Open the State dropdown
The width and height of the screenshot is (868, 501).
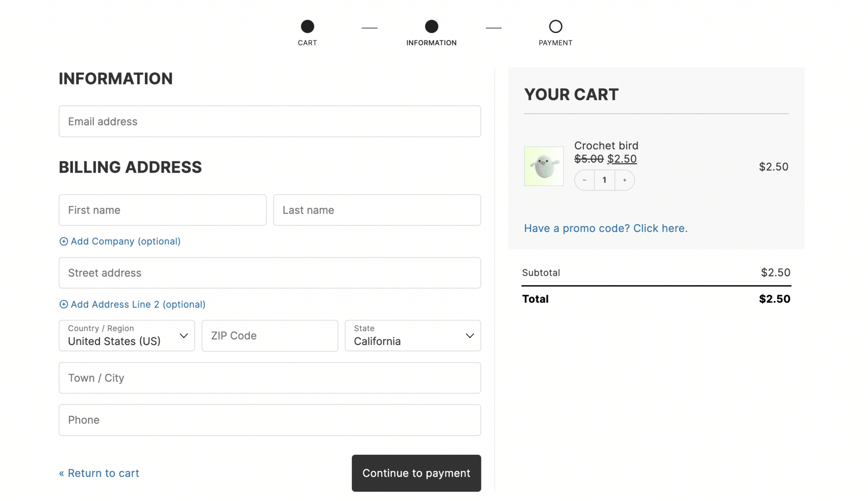pos(412,336)
